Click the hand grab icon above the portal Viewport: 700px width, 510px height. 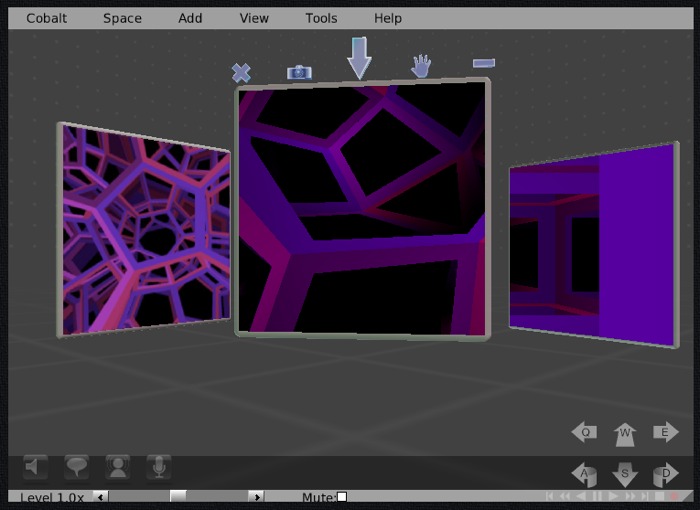(421, 67)
